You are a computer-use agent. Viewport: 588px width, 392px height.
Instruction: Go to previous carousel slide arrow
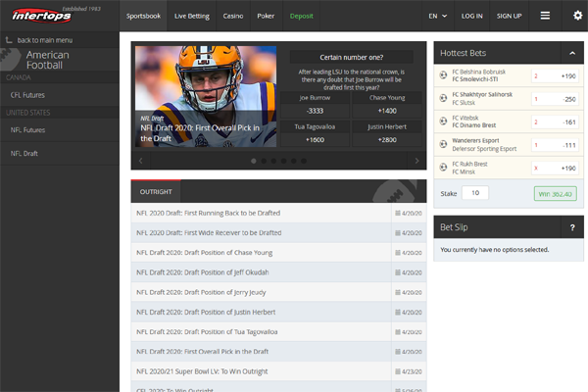(x=140, y=161)
